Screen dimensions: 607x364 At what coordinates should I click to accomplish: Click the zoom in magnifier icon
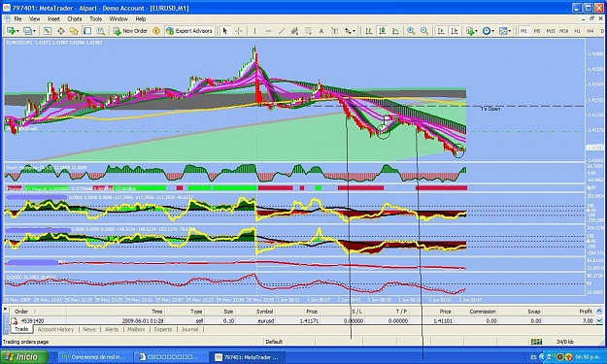411,31
